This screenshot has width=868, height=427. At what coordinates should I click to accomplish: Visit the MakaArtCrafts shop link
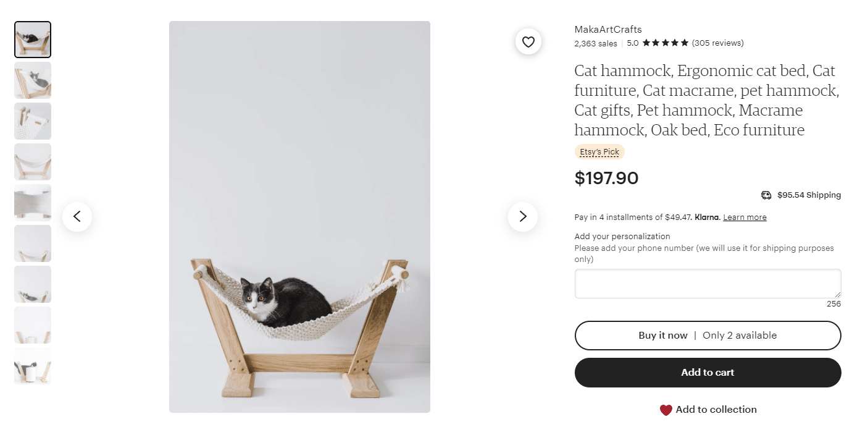coord(608,30)
